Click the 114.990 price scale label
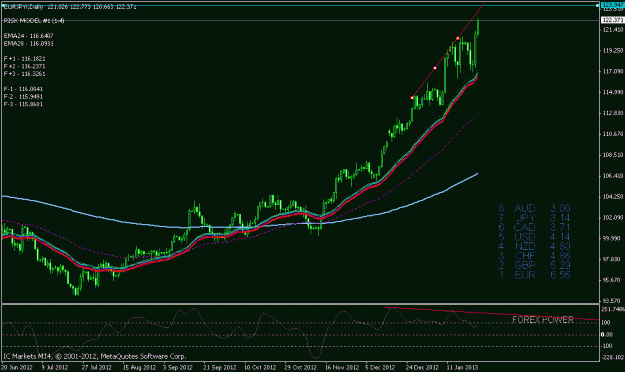625x372 pixels. click(x=613, y=92)
